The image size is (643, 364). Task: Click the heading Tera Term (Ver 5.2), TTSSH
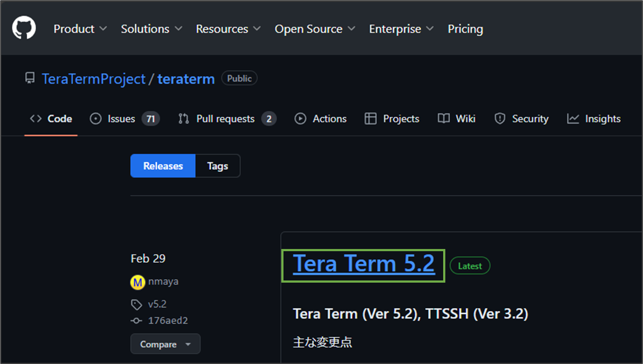click(411, 314)
